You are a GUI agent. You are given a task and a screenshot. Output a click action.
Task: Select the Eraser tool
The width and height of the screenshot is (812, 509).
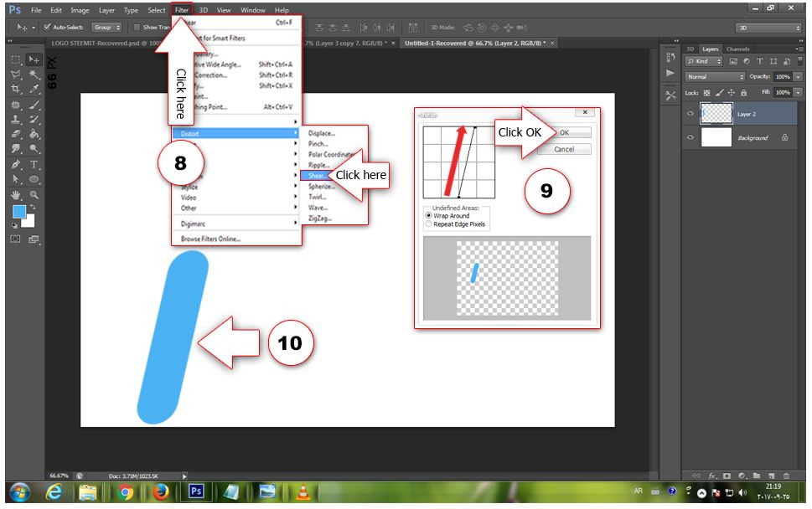[x=16, y=134]
